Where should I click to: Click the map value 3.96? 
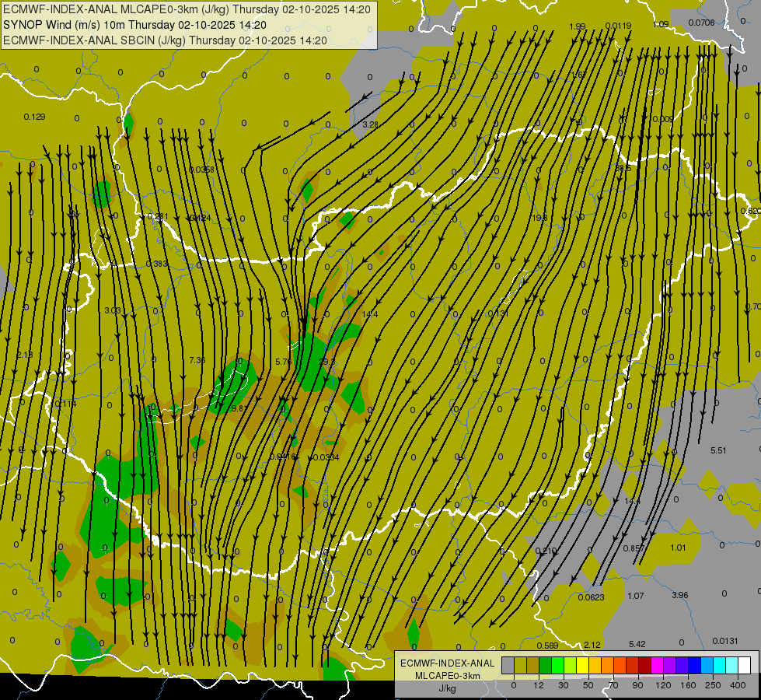click(680, 595)
